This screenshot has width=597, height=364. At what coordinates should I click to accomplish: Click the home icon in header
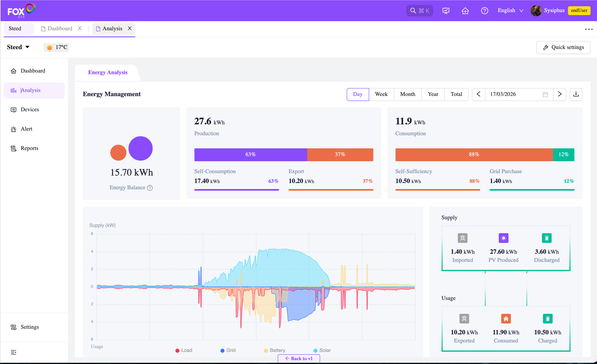pyautogui.click(x=465, y=11)
